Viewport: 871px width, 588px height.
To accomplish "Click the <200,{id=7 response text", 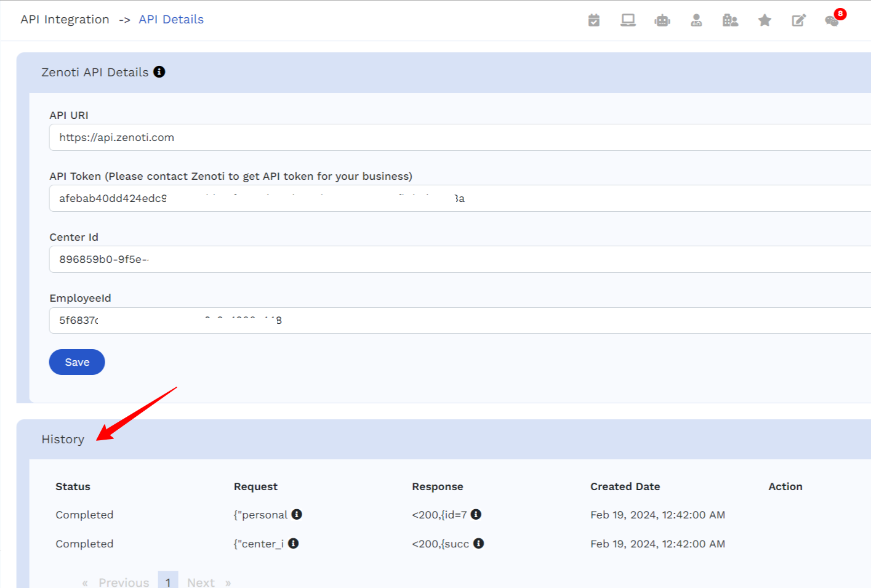I will click(x=440, y=515).
